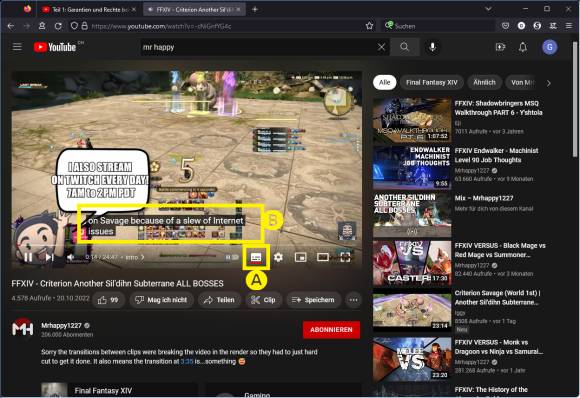Screen dimensions: 580x398
Task: Seek on the video progress bar
Action: point(187,247)
